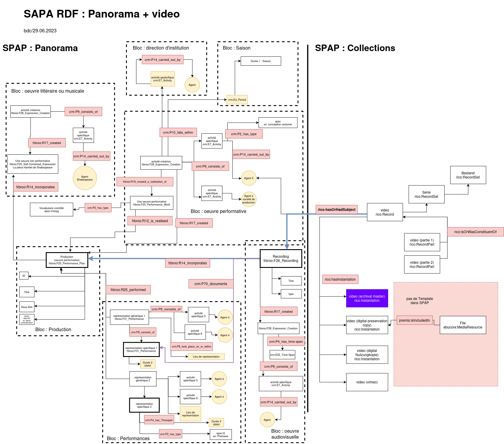Click the Durée 1 : Saison box

tap(261, 61)
